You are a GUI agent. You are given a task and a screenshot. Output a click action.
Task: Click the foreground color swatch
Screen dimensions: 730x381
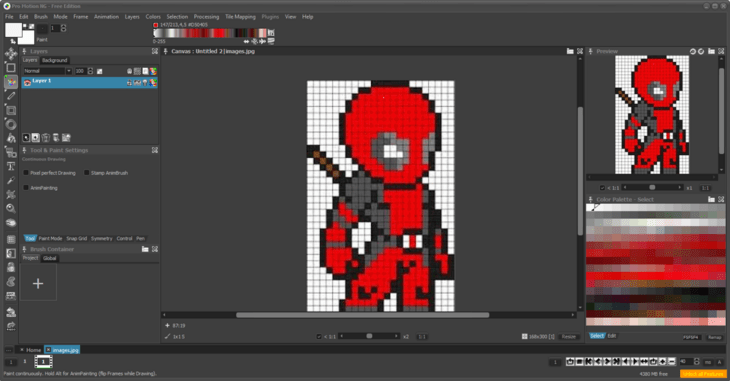pos(13,30)
